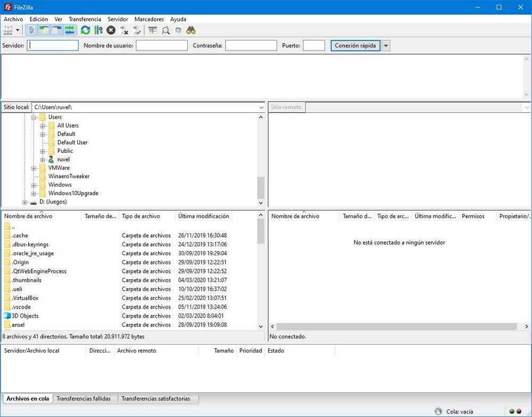
Task: Click the ruvel user icon in tree
Action: (51, 160)
